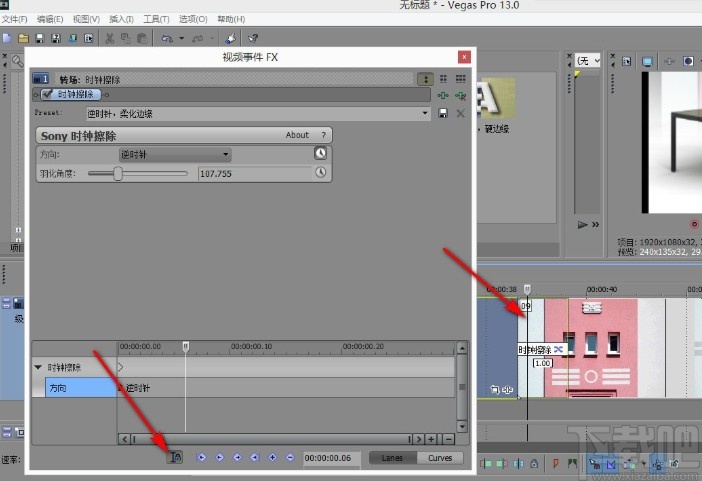702x481 pixels.
Task: Open the 工具(T) menu
Action: tap(156, 19)
